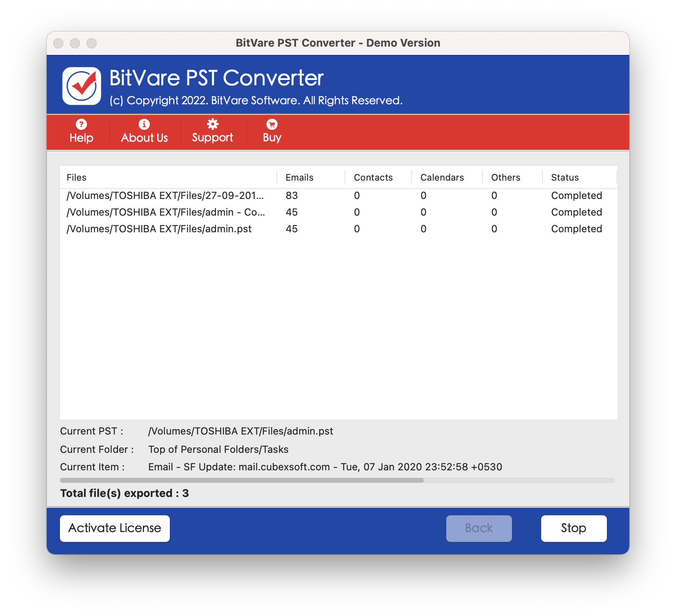Image resolution: width=676 pixels, height=616 pixels.
Task: Open the Buy menu entry
Action: point(271,137)
